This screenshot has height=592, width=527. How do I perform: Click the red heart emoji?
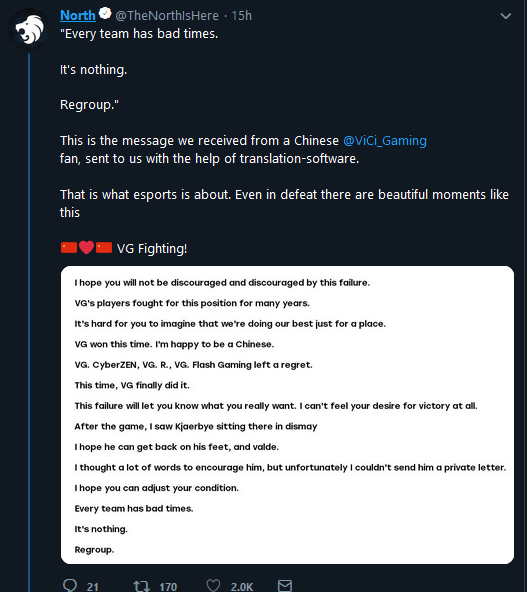tap(86, 247)
